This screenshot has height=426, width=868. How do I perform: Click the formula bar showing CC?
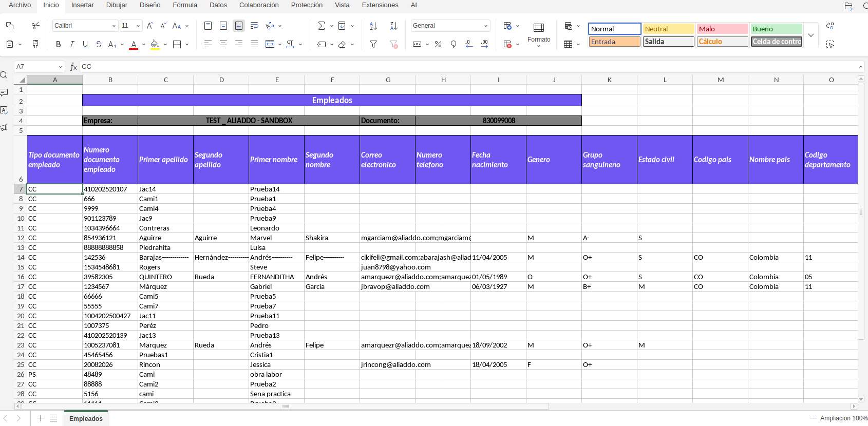468,67
